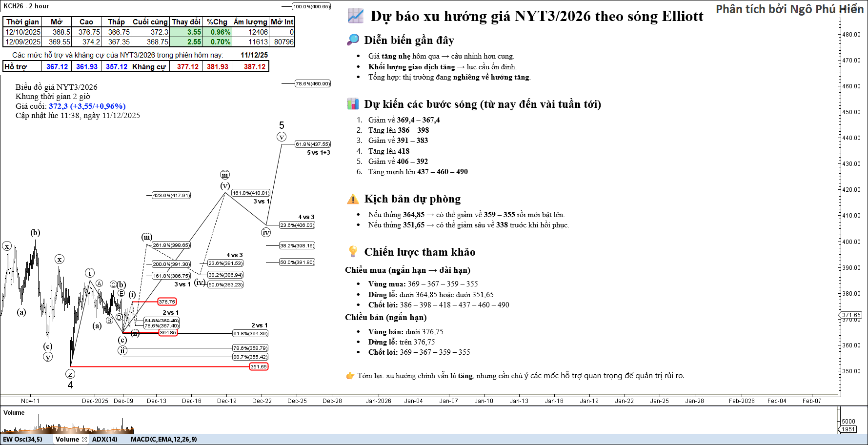The width and height of the screenshot is (868, 445).
Task: Open the ADX(14) indicator tab
Action: [104, 439]
